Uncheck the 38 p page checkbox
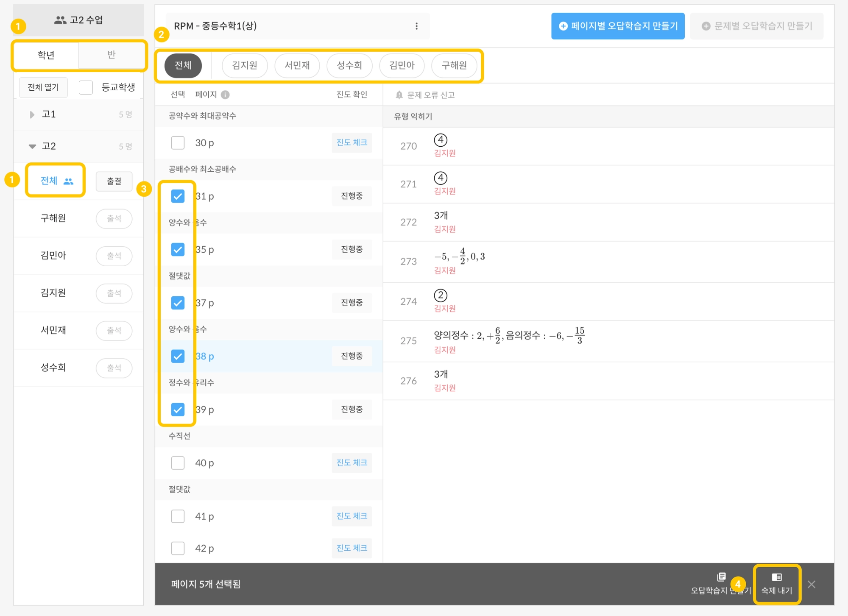Screen dimensions: 848x616 click(178, 356)
